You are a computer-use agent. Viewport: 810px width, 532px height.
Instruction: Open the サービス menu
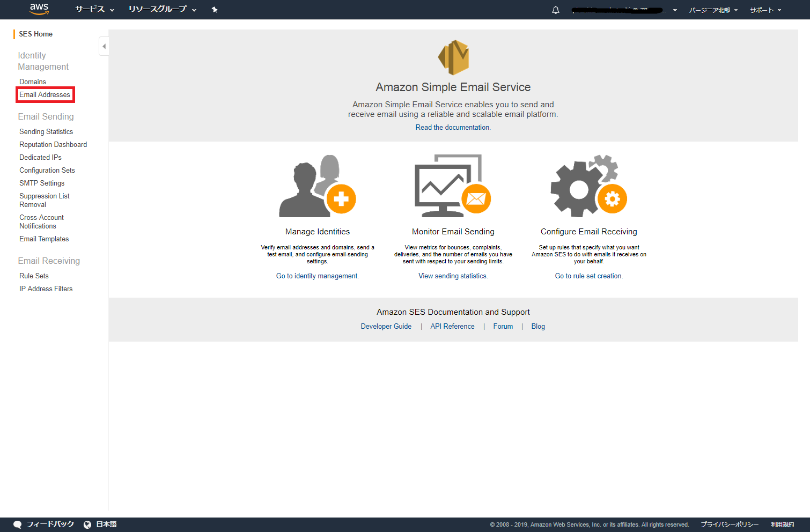[90, 9]
